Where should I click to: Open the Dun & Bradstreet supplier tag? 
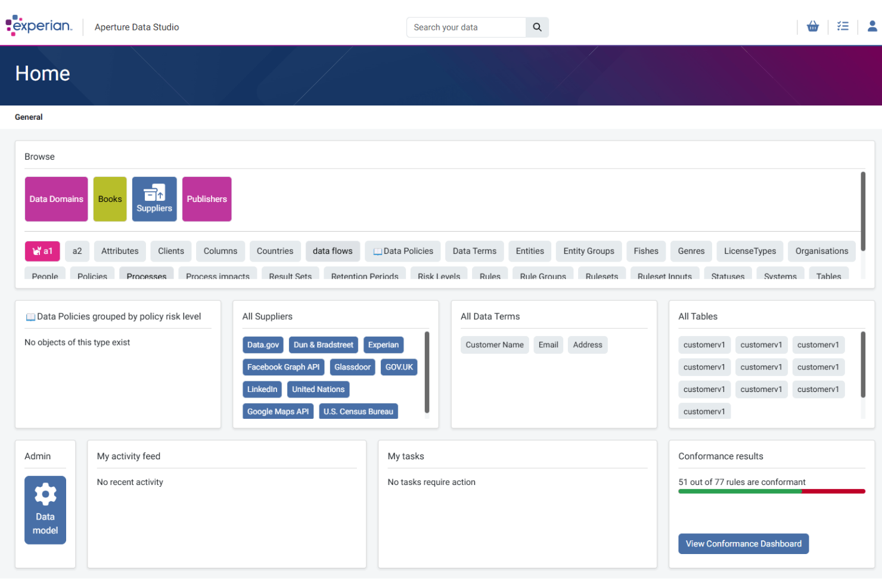tap(323, 344)
